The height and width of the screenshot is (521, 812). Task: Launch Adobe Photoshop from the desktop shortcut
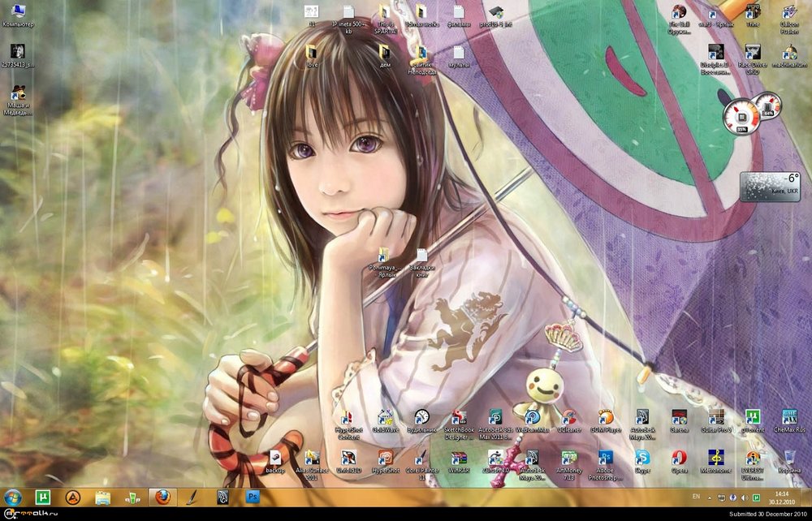(x=605, y=459)
